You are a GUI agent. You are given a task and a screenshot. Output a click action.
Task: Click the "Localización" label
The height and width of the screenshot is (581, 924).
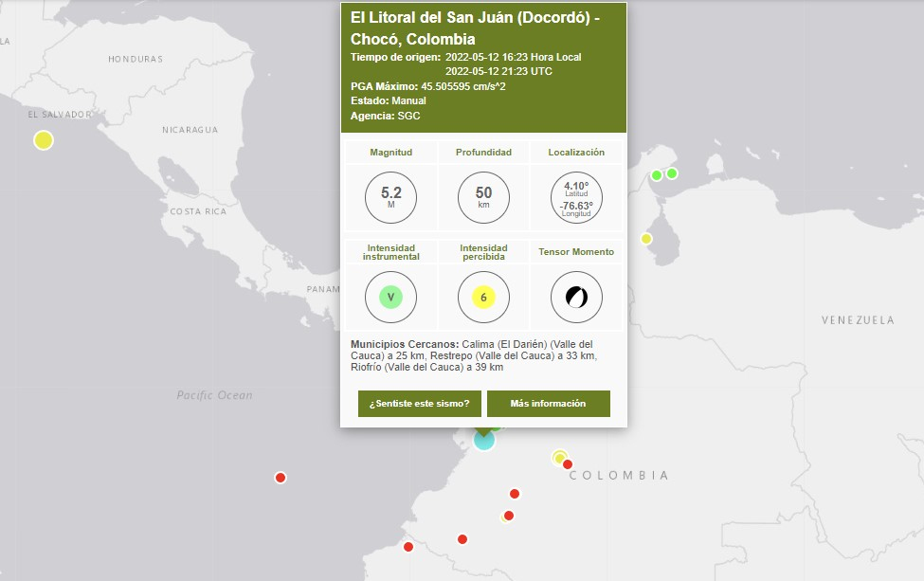pyautogui.click(x=576, y=152)
